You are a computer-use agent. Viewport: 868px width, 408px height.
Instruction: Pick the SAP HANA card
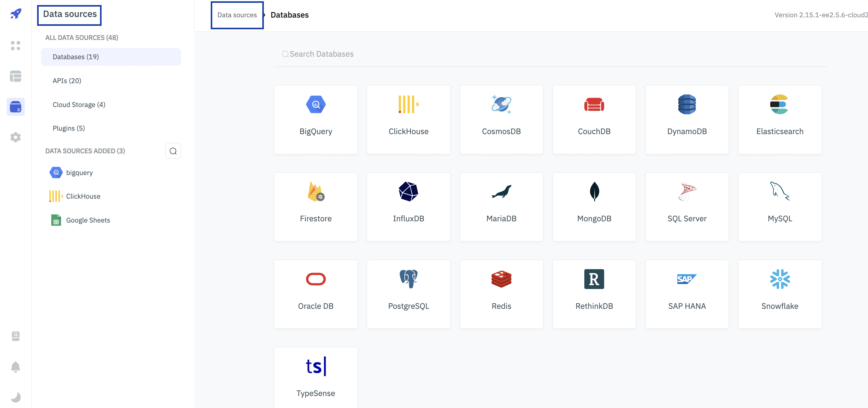(x=687, y=294)
